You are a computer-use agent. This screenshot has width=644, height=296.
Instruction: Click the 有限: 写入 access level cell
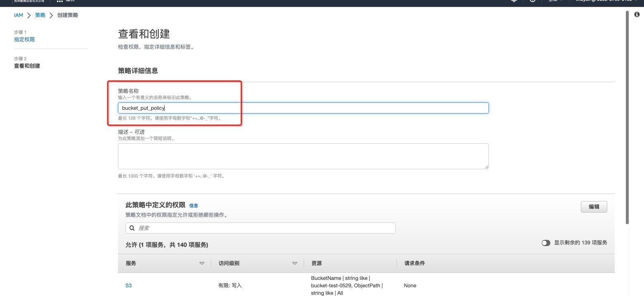point(230,286)
